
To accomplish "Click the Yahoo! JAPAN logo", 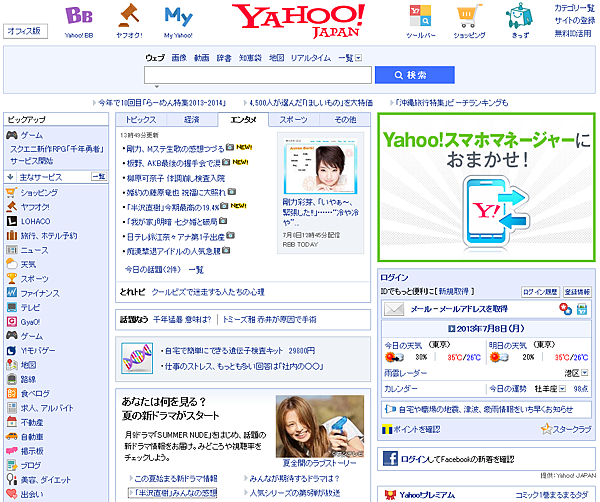I will [x=299, y=21].
